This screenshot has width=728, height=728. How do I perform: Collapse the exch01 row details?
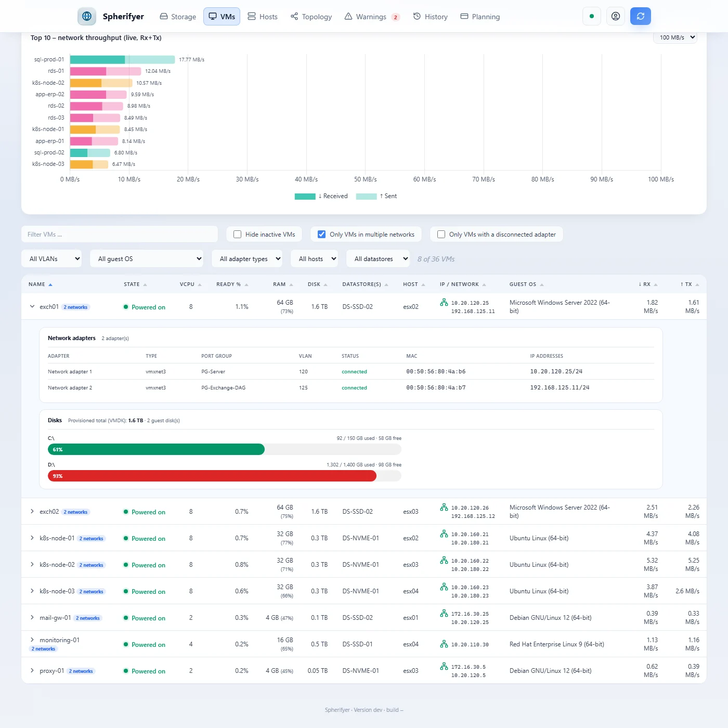pos(32,307)
